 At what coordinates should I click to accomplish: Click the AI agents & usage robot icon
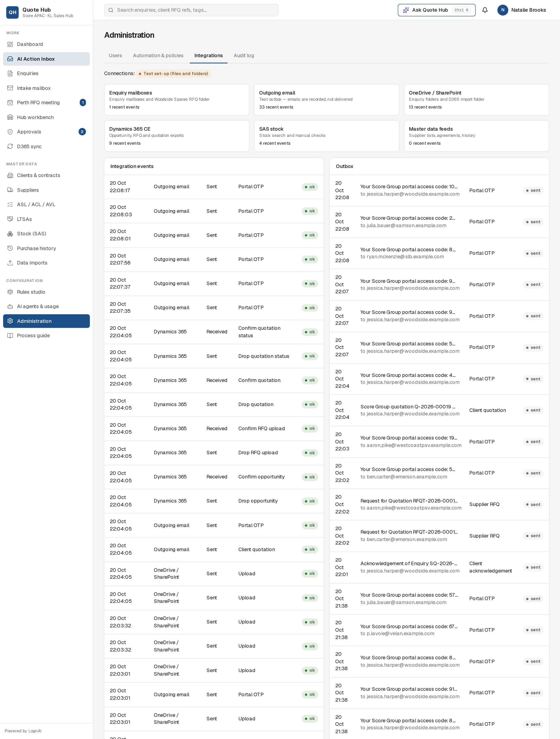coord(10,306)
